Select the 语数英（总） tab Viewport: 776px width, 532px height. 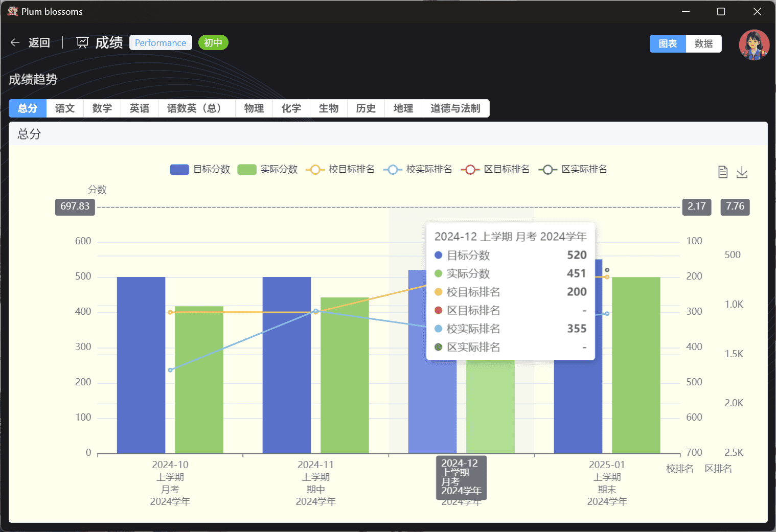tap(197, 108)
